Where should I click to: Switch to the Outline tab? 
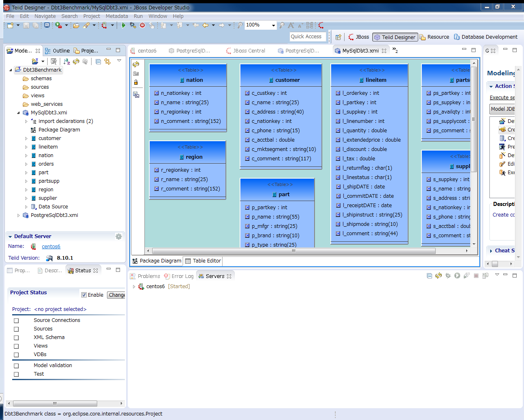coord(57,51)
